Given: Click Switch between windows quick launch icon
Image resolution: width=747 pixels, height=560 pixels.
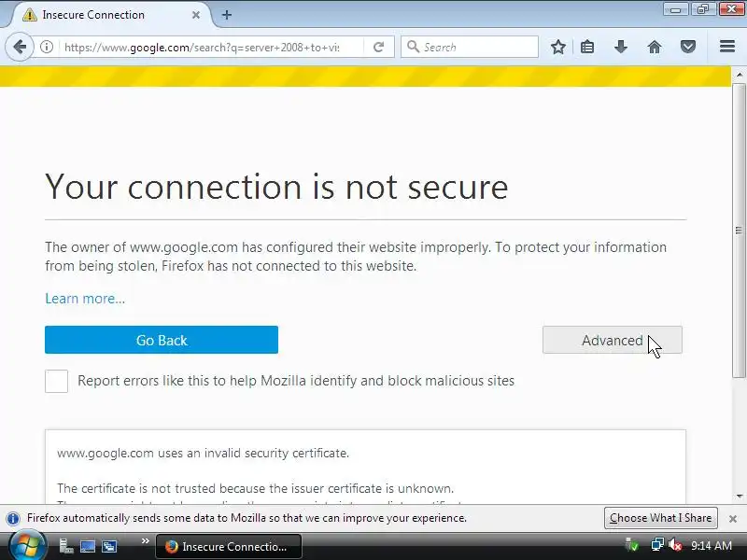Looking at the screenshot, I should [109, 546].
